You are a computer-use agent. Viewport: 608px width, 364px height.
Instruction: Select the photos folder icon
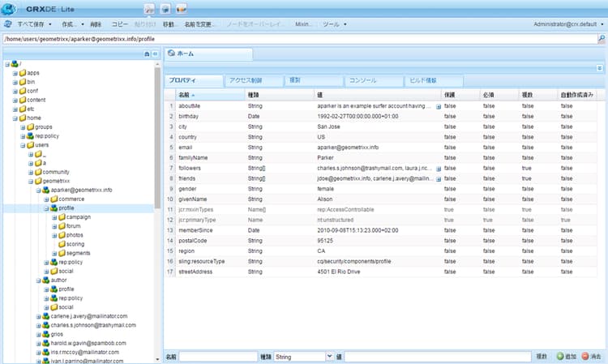(x=62, y=235)
